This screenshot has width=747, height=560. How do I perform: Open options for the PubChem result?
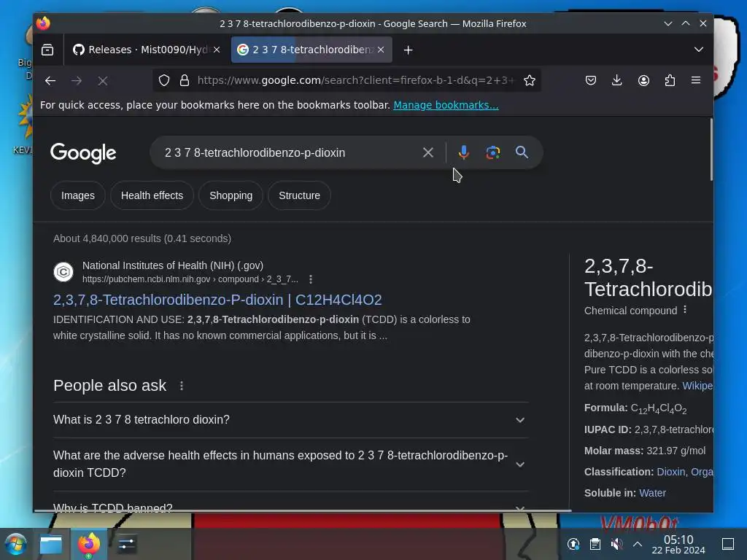click(x=311, y=279)
